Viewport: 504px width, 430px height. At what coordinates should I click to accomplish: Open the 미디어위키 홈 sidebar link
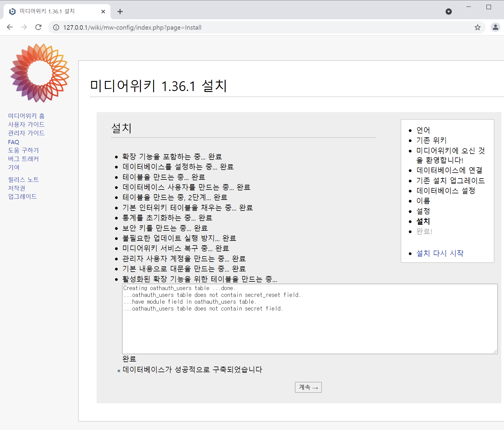coord(26,116)
